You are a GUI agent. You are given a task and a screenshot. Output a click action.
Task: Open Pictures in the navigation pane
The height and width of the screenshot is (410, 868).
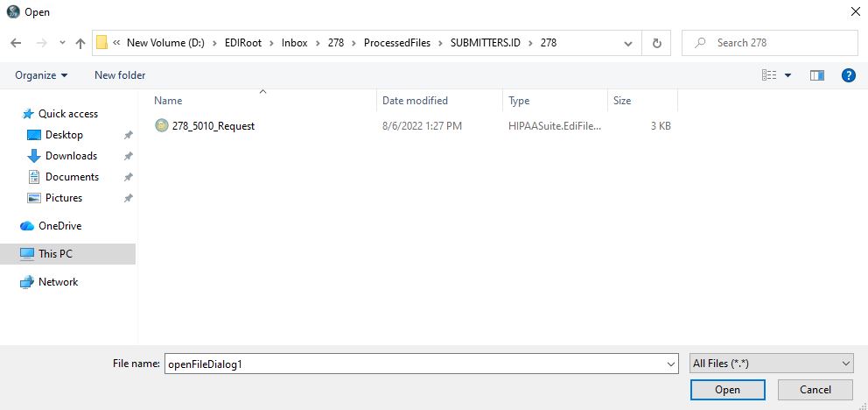tap(64, 198)
